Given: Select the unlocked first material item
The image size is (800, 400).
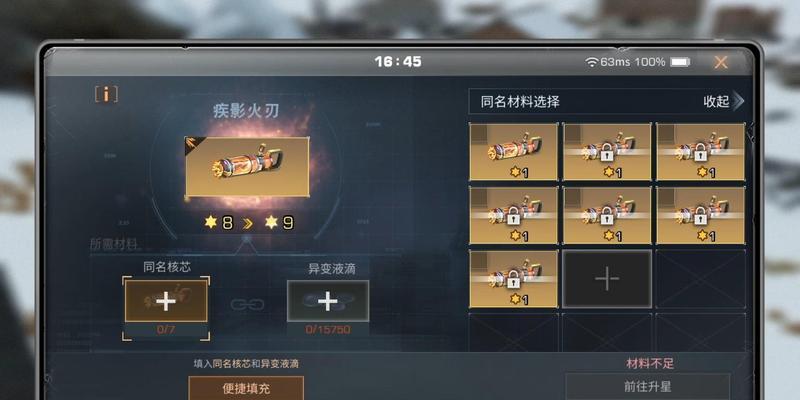Looking at the screenshot, I should click(513, 152).
